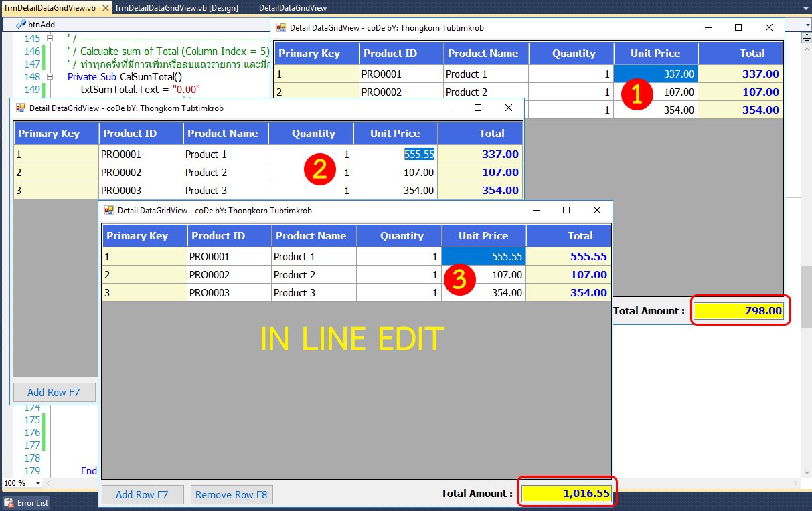The image size is (812, 511).
Task: Close the back Detail DataGridView window showing 798.00
Action: (769, 28)
